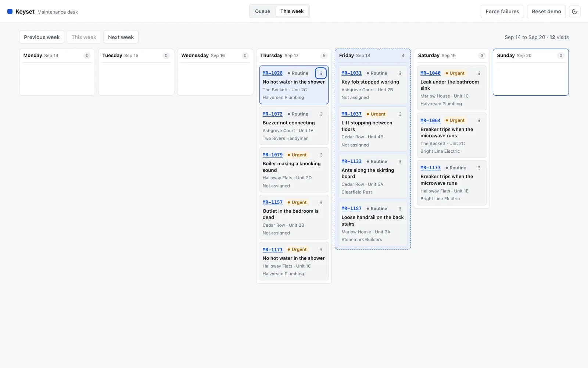
Task: Grab drag handle on MR-1037 card
Action: (400, 114)
